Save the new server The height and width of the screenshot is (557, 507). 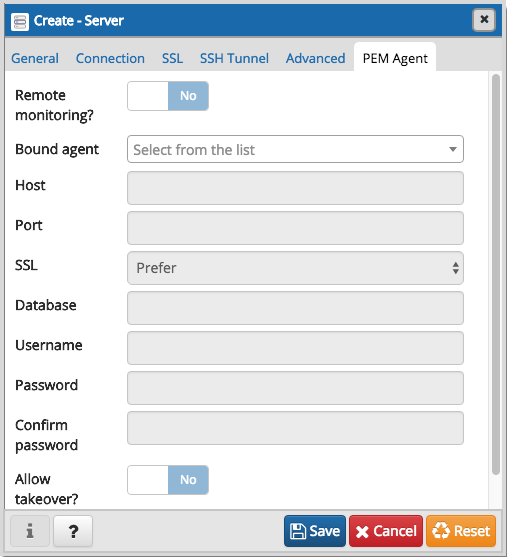[315, 531]
